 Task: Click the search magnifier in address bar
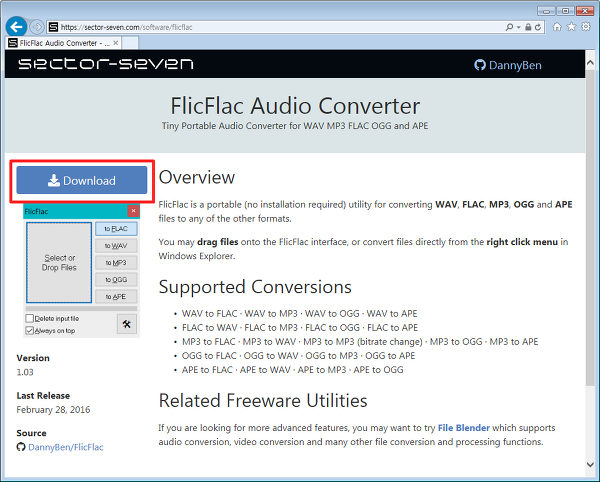click(509, 27)
